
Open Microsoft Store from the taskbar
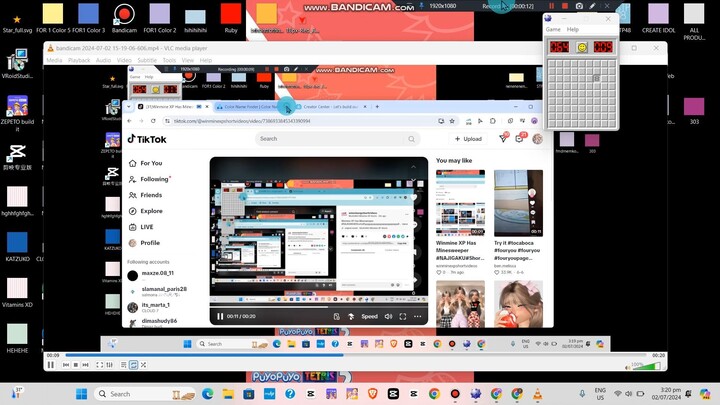(249, 394)
